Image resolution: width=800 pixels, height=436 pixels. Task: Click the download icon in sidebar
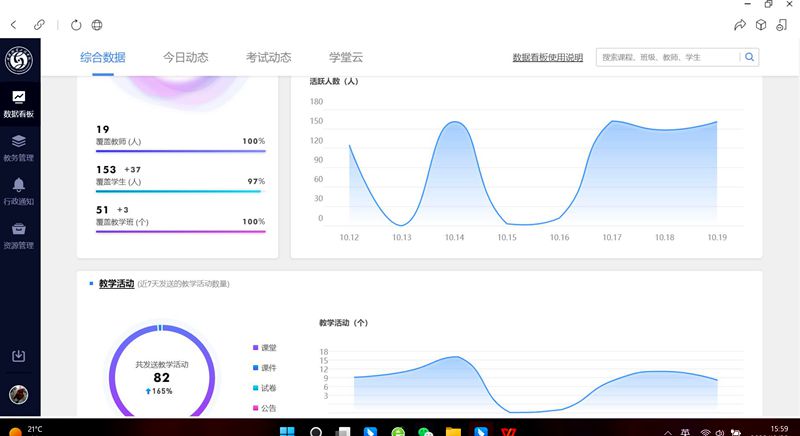coord(19,356)
